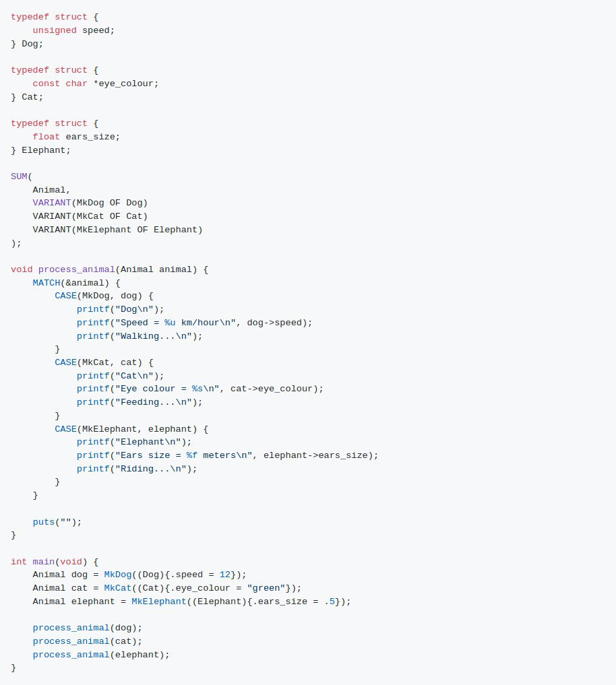Click 'VARIANT(MkElephant OF Elephant)' line

pyautogui.click(x=117, y=230)
